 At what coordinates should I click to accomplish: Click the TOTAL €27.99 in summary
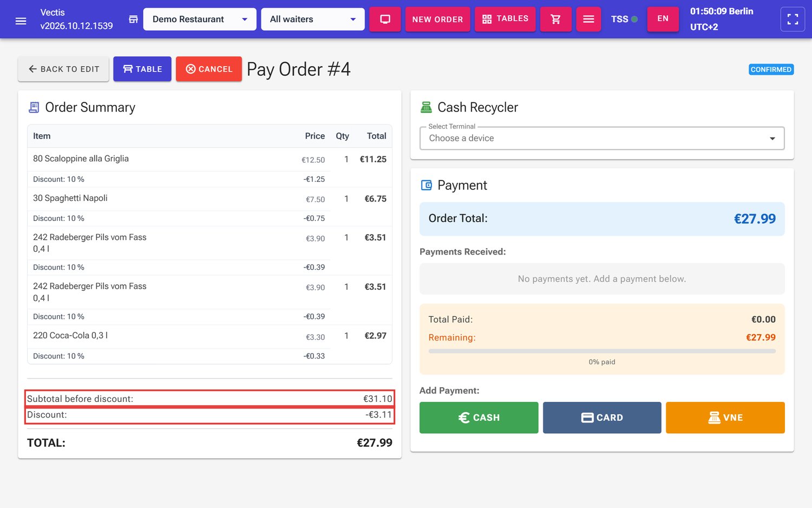tap(375, 442)
